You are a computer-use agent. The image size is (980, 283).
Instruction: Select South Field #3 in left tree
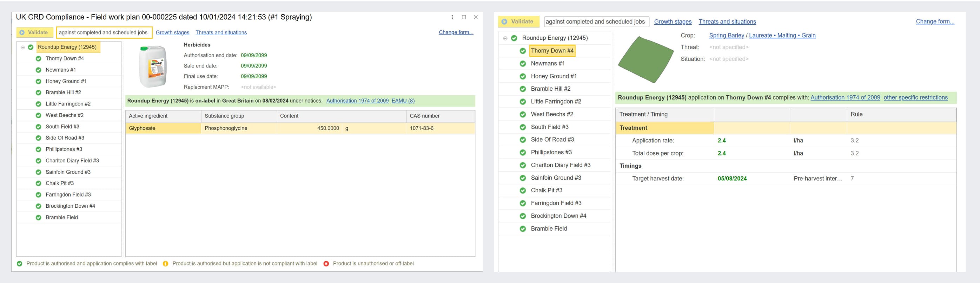click(62, 127)
